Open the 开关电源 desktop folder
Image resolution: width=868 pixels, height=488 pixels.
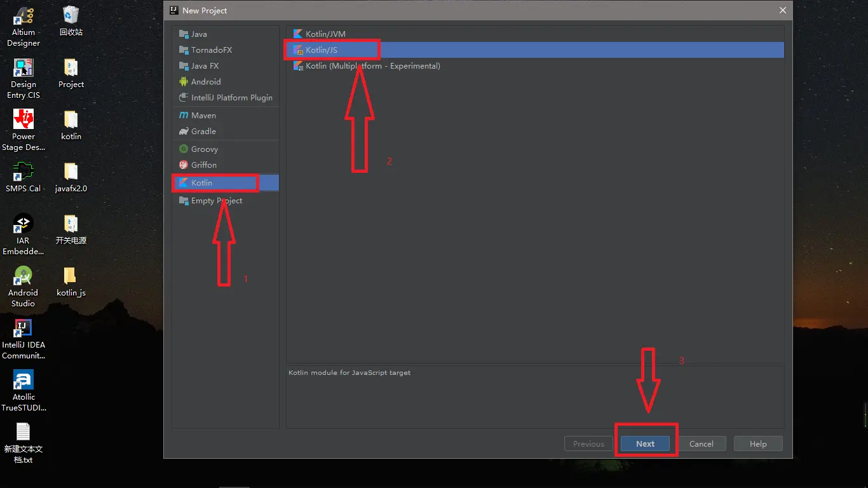pos(71,229)
